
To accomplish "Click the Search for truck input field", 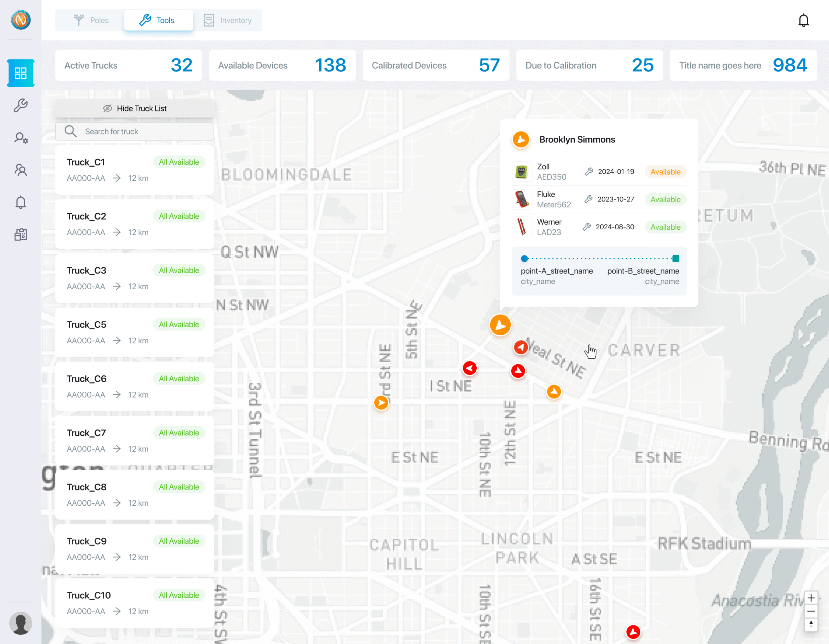I will [x=135, y=132].
